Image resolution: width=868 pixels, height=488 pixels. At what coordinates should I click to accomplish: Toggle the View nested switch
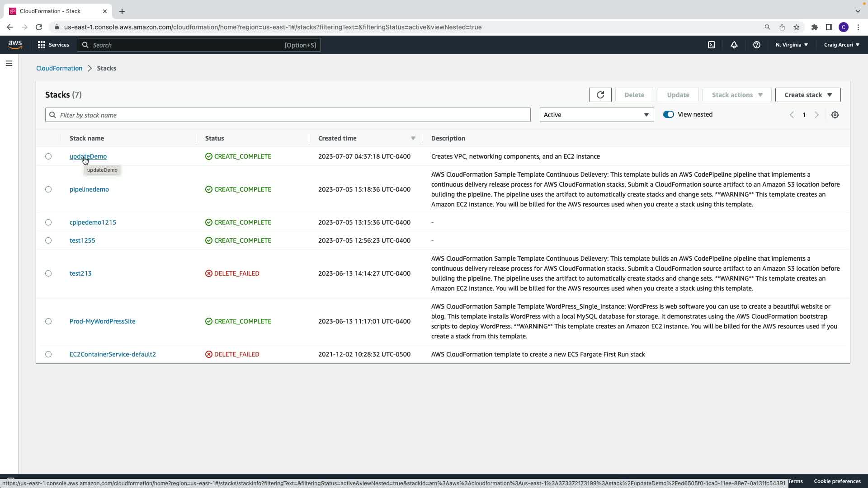(x=668, y=114)
